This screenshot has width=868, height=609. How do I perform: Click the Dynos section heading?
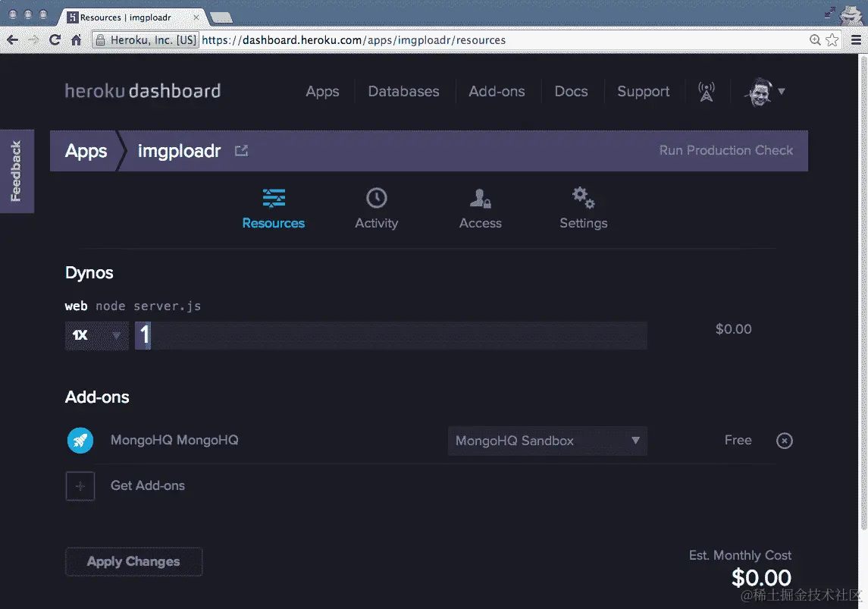89,273
